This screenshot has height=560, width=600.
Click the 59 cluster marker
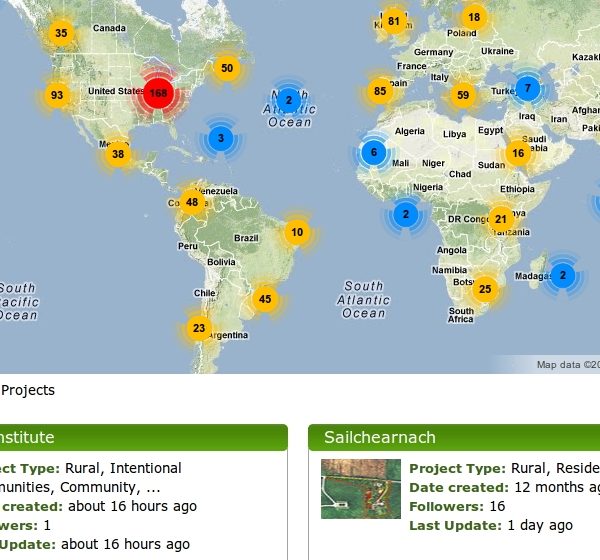463,95
